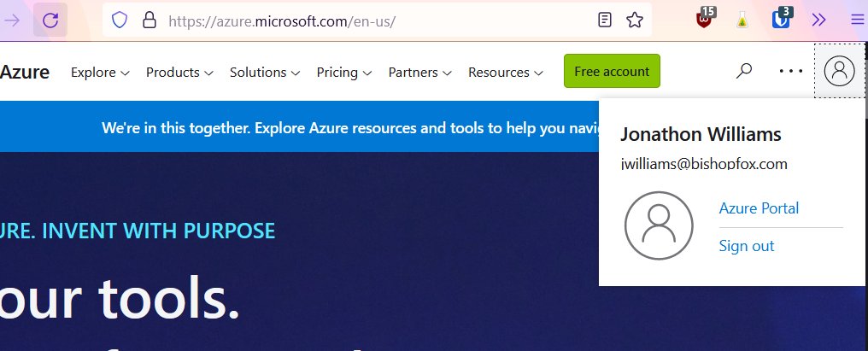Expand the Resources dropdown
Image resolution: width=868 pixels, height=351 pixels.
click(x=506, y=72)
